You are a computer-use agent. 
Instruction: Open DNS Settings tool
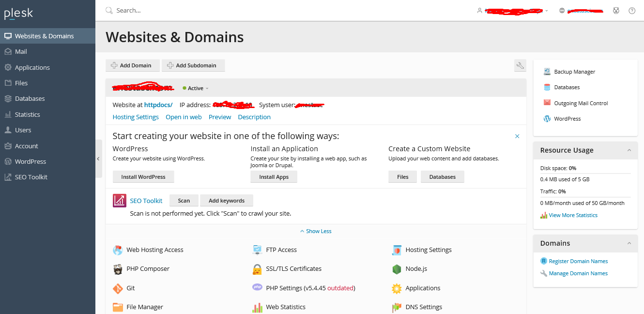417,307
